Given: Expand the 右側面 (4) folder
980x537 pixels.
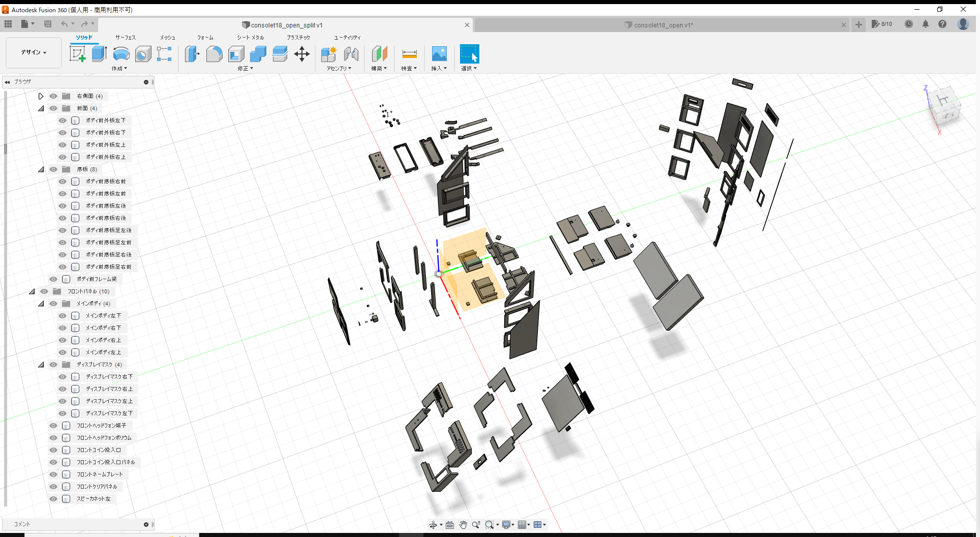Looking at the screenshot, I should click(x=41, y=96).
